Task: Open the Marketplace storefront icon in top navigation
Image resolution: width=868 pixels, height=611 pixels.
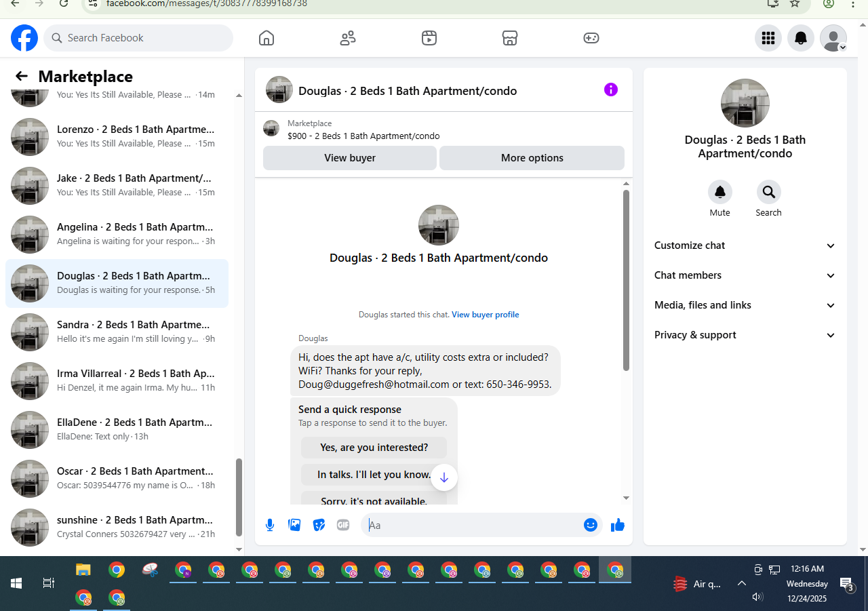Action: pyautogui.click(x=510, y=38)
